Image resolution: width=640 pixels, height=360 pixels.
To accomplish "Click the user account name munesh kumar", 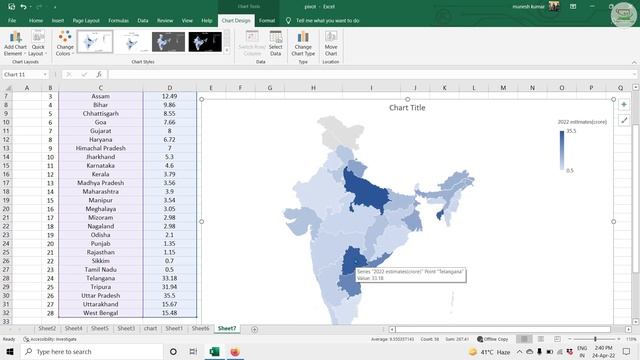I will [x=528, y=7].
